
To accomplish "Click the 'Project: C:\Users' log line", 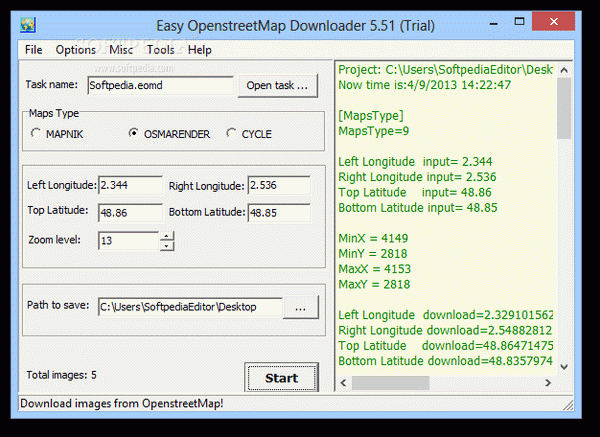I will [x=445, y=69].
